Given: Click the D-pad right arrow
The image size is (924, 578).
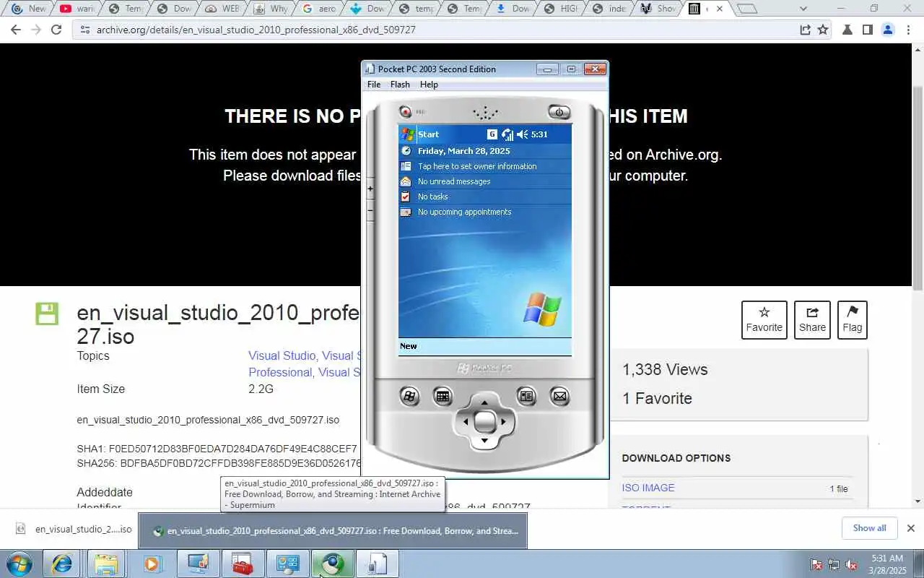Looking at the screenshot, I should click(x=503, y=421).
